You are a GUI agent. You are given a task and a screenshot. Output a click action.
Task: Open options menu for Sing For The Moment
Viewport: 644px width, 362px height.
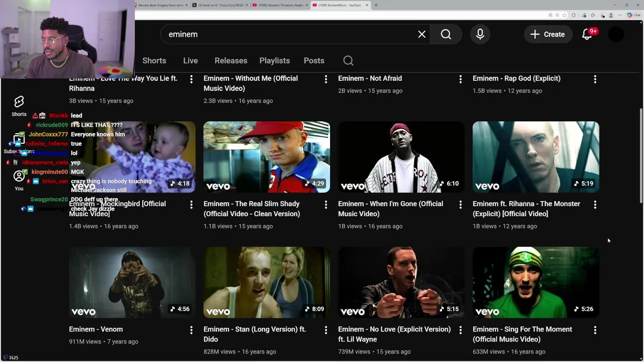[x=595, y=330]
